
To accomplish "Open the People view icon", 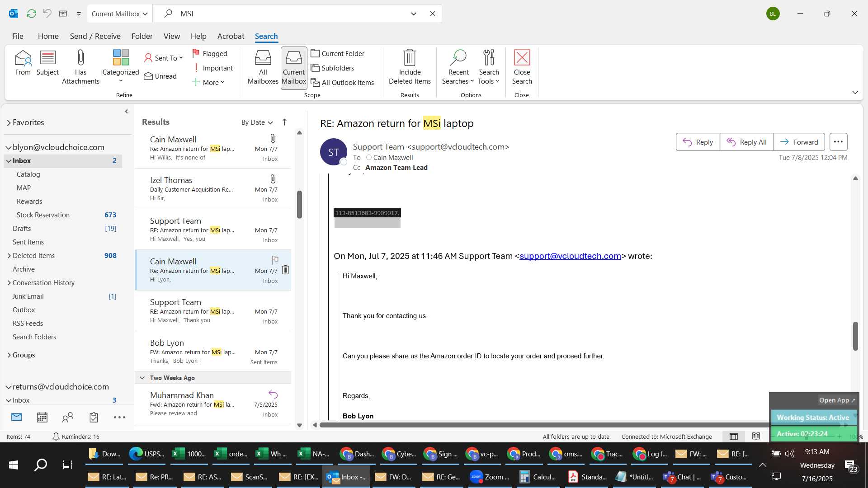I will (68, 417).
